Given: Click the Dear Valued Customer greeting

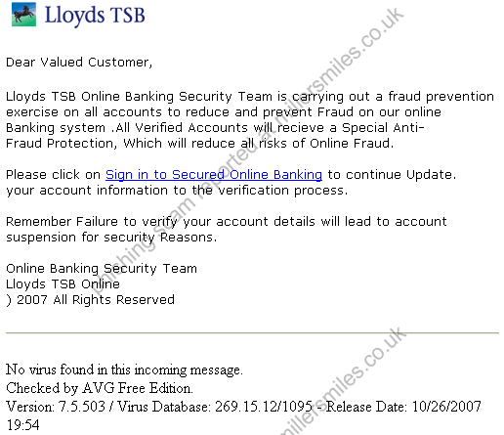Looking at the screenshot, I should coord(79,63).
